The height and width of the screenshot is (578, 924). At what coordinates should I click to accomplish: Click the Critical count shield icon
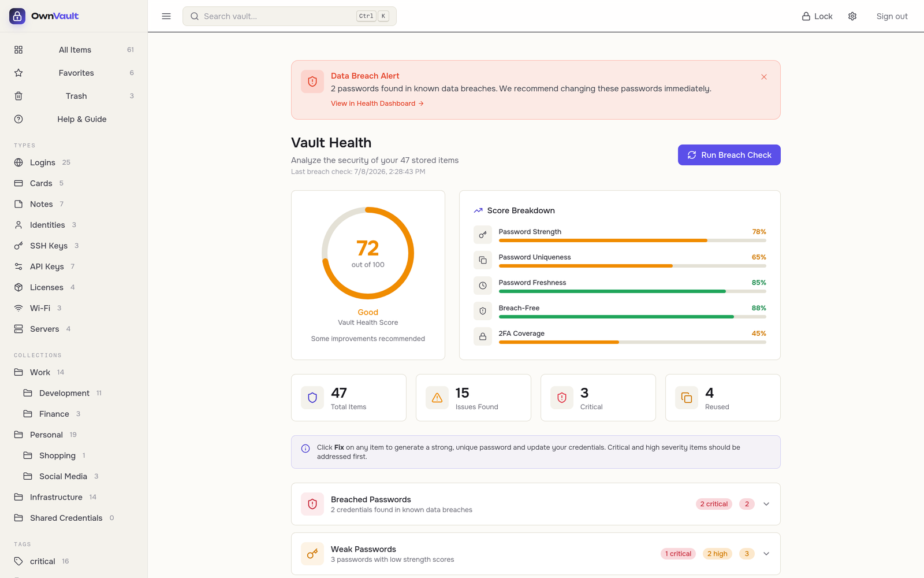click(562, 398)
